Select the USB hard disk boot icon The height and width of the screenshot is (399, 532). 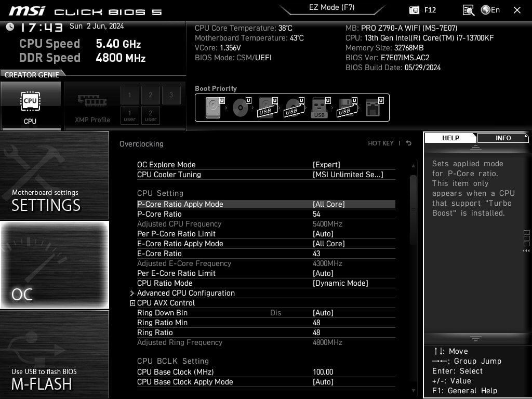[x=268, y=108]
